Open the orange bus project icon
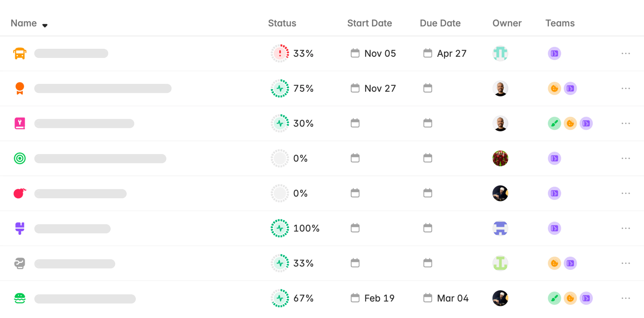644x318 pixels. [x=20, y=53]
